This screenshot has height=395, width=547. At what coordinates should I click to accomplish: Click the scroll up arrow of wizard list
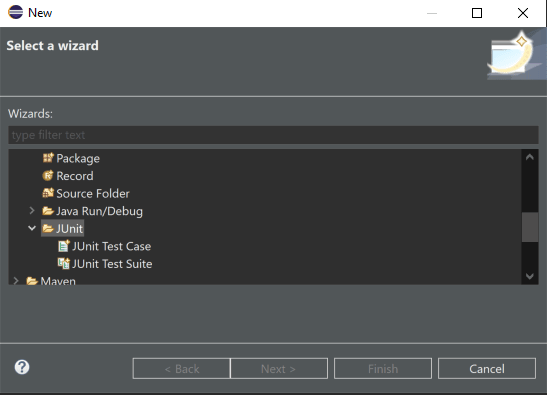point(530,157)
